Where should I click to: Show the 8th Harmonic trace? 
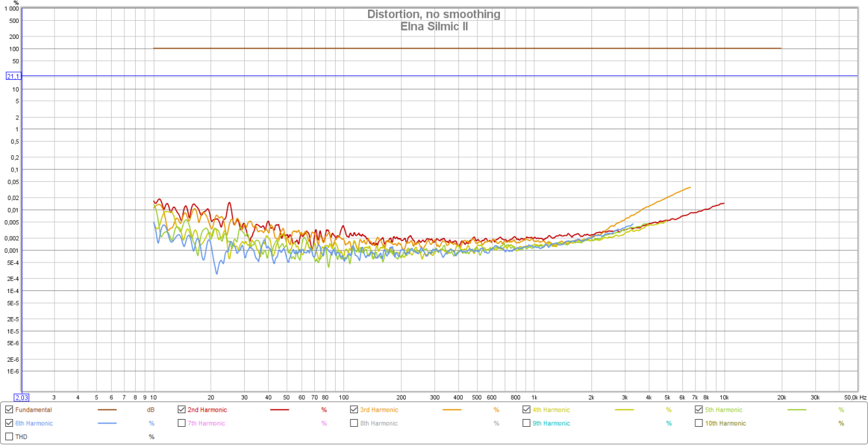pos(354,423)
